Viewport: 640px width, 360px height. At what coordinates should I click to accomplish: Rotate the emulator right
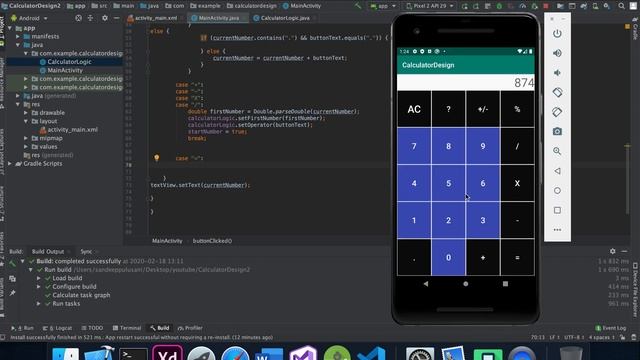(557, 112)
